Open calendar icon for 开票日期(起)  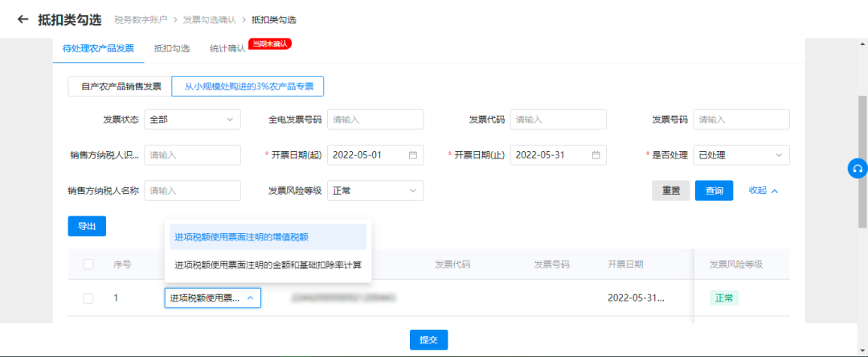point(413,154)
